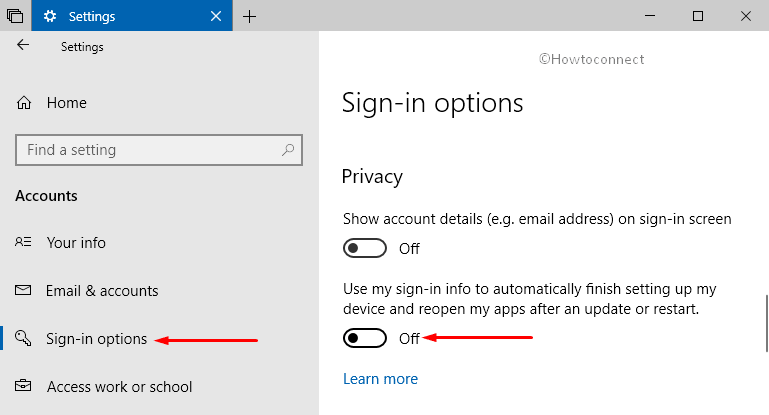Image resolution: width=769 pixels, height=415 pixels.
Task: Click the Your info person icon
Action: pyautogui.click(x=23, y=242)
